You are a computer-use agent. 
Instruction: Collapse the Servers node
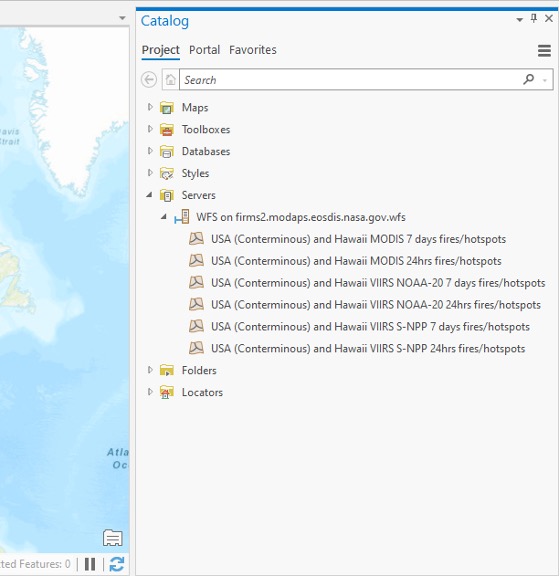pos(149,195)
